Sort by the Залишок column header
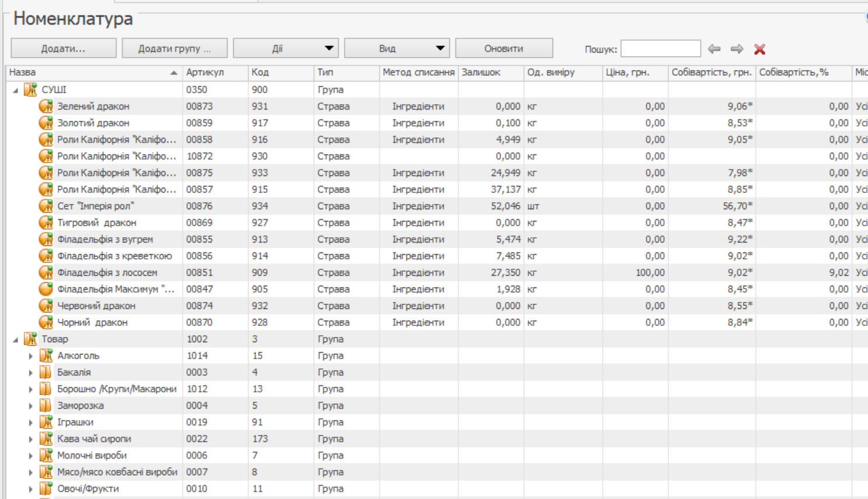The height and width of the screenshot is (499, 868). tap(491, 73)
